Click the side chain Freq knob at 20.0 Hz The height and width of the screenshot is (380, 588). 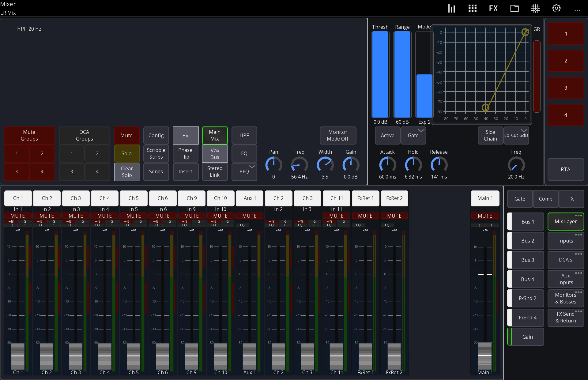point(516,165)
